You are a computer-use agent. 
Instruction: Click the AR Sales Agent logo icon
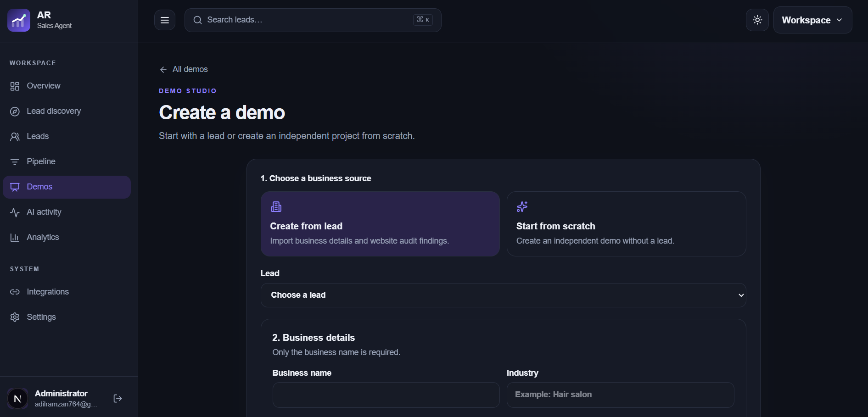[19, 20]
